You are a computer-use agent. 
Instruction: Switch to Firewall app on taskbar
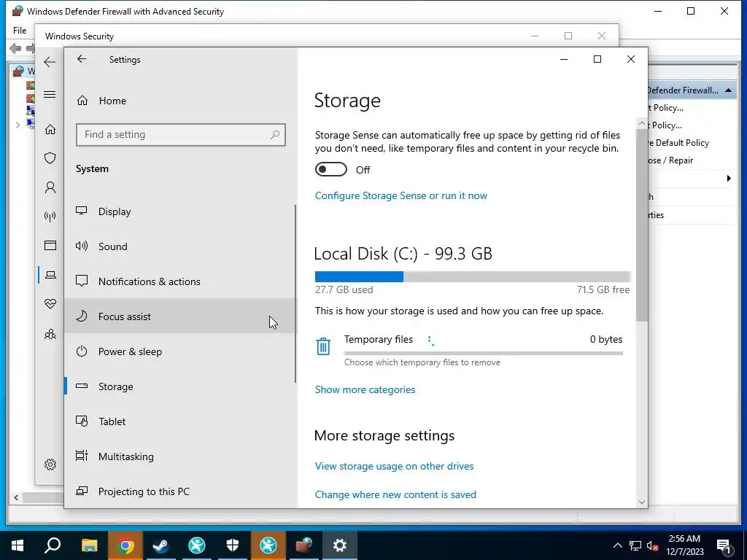pos(304,545)
